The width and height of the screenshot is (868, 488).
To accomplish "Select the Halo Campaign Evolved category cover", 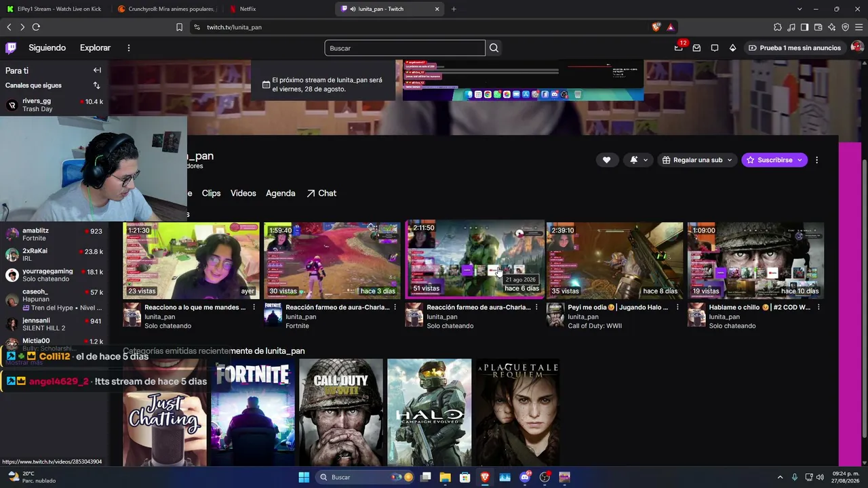I will (429, 413).
